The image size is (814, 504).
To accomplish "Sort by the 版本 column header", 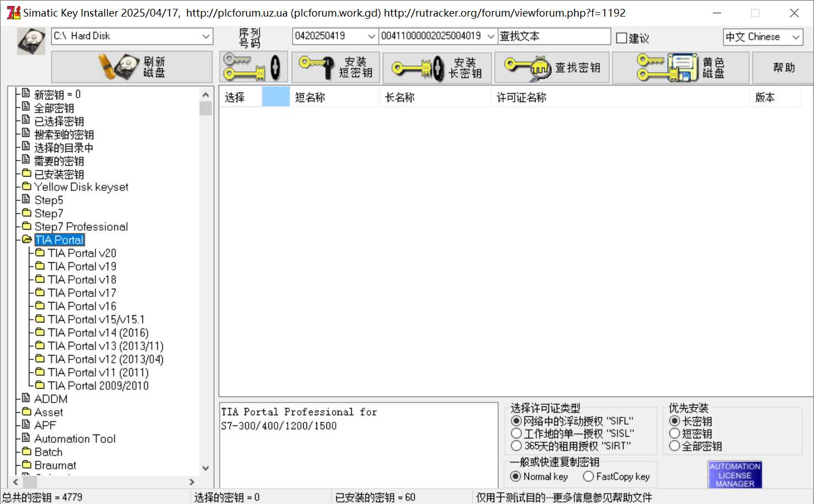I will 775,97.
